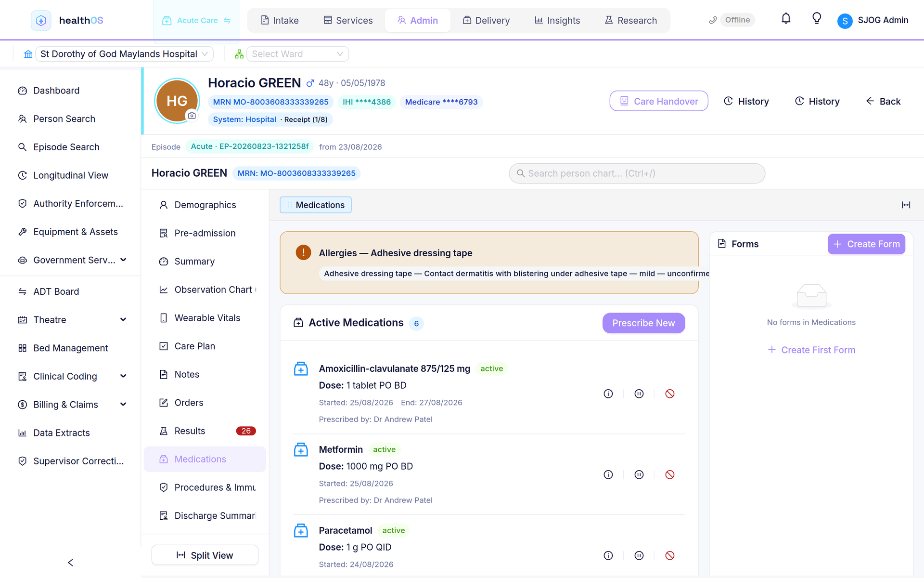
Task: Click the Create Form button
Action: coord(866,244)
